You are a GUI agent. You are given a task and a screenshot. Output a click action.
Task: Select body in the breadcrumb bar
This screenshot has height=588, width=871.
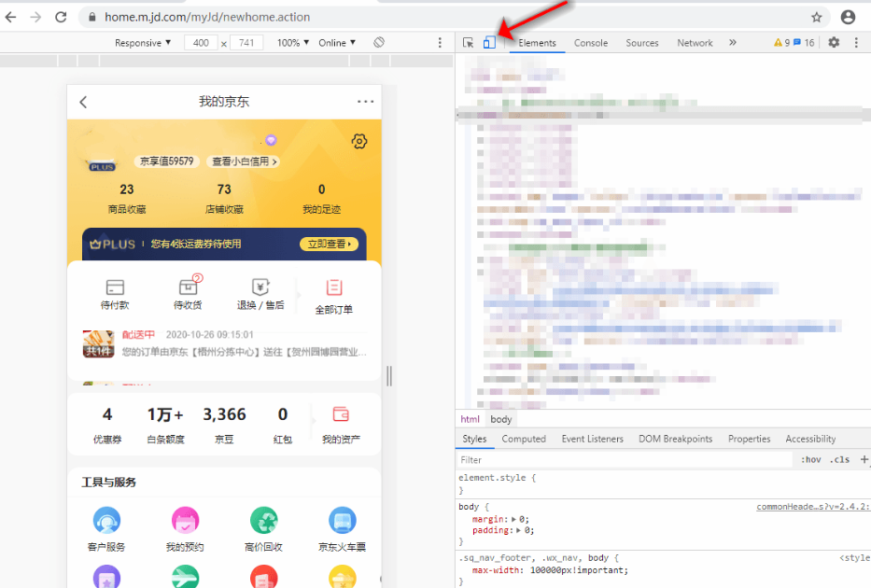coord(501,419)
